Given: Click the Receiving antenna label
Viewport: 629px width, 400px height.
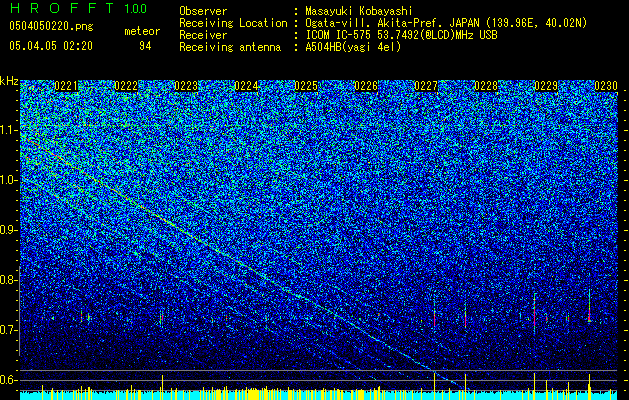Looking at the screenshot, I should click(230, 47).
